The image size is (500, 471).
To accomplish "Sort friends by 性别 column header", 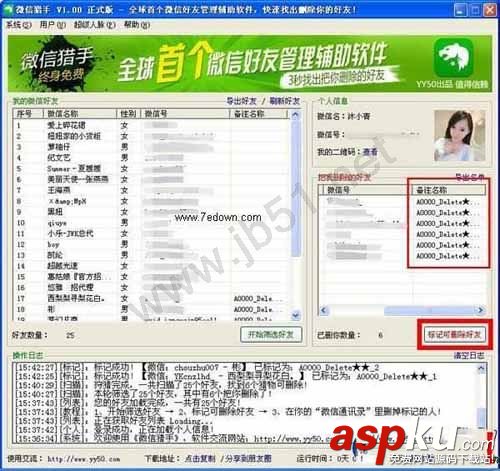I will (x=128, y=114).
